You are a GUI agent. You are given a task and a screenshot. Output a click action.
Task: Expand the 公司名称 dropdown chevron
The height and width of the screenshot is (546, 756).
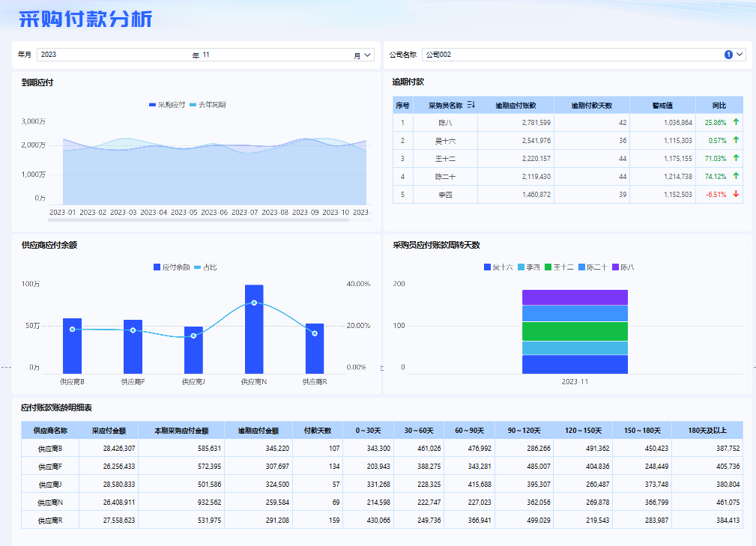740,55
